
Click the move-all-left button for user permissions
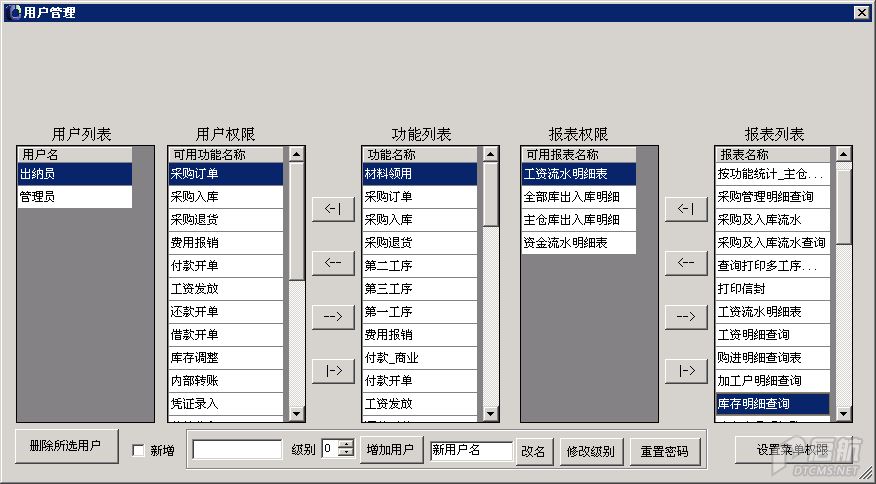333,209
